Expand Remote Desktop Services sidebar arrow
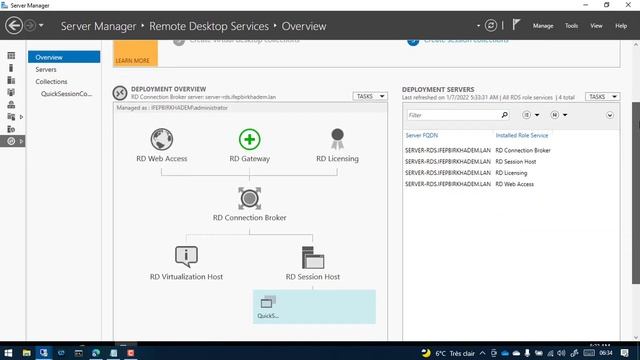This screenshot has width=640, height=360. pyautogui.click(x=21, y=141)
